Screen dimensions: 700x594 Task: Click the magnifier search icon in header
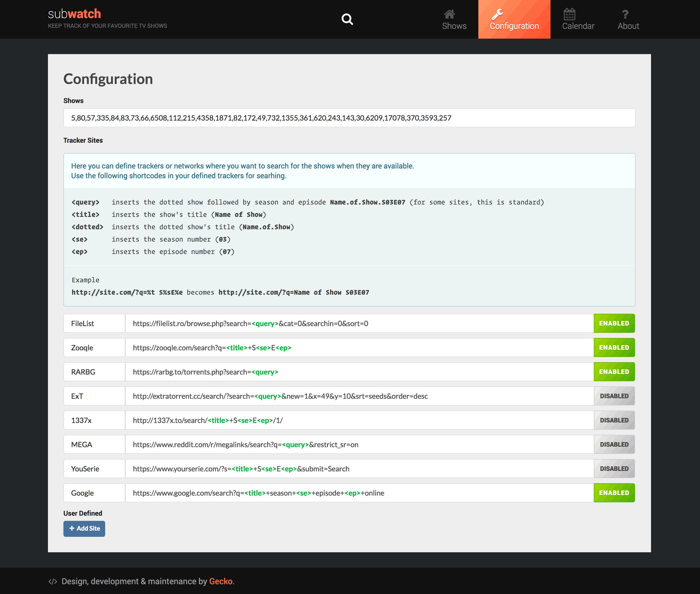point(347,19)
